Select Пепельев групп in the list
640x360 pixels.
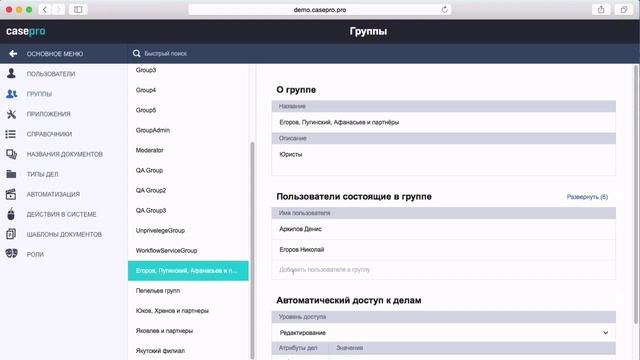(188, 291)
